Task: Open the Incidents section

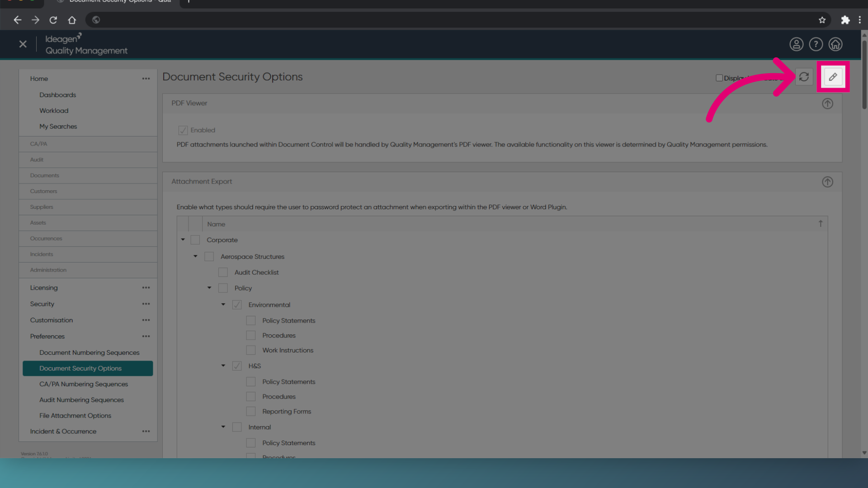Action: (x=88, y=254)
